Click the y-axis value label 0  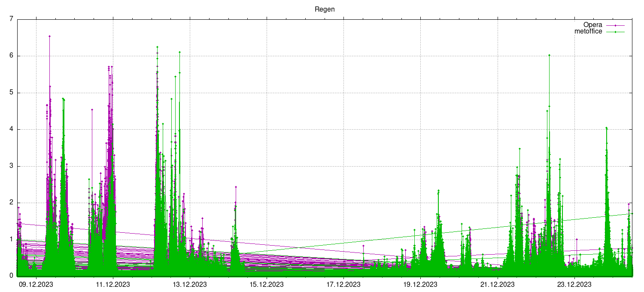click(11, 276)
